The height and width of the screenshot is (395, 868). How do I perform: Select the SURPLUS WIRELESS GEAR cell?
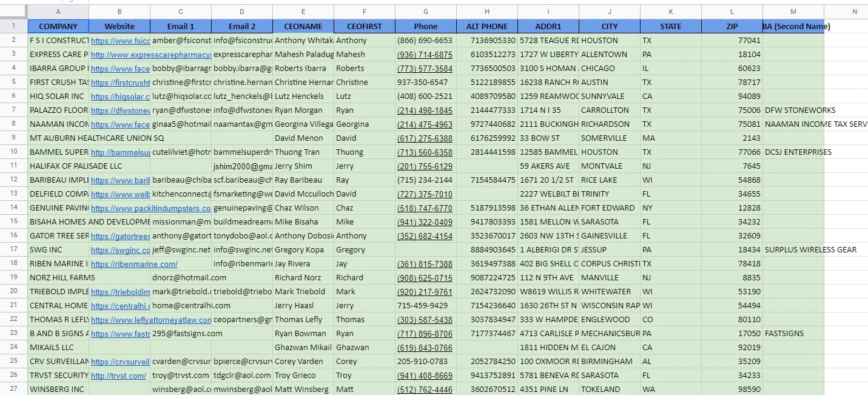click(793, 250)
